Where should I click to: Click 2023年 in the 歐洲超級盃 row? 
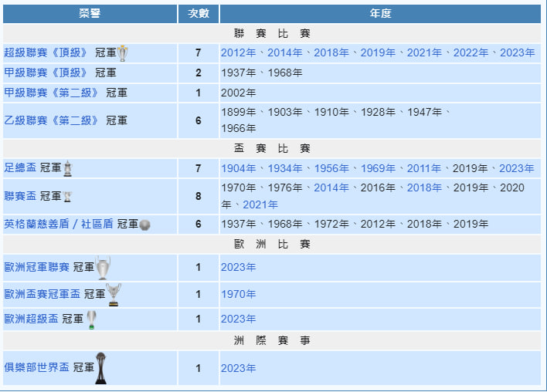pyautogui.click(x=238, y=319)
